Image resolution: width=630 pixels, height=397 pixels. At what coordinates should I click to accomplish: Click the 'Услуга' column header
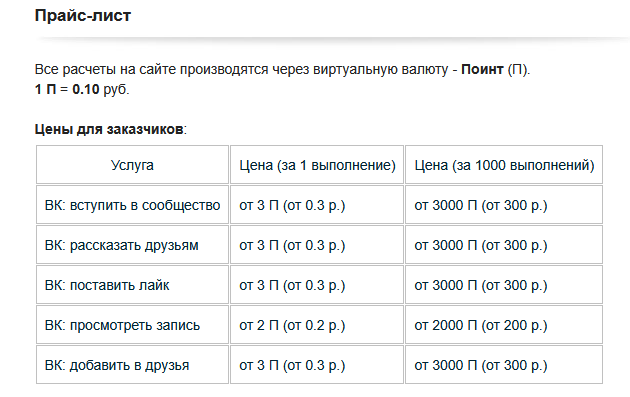[132, 165]
